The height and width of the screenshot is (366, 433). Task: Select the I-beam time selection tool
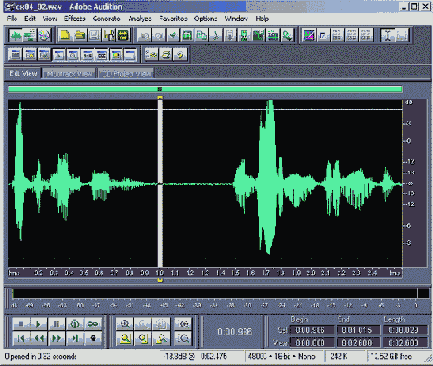(388, 35)
